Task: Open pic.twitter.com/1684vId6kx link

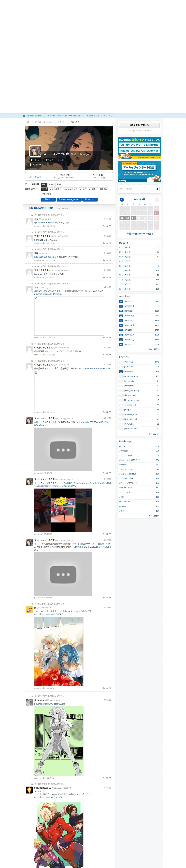Action: click(48, 294)
